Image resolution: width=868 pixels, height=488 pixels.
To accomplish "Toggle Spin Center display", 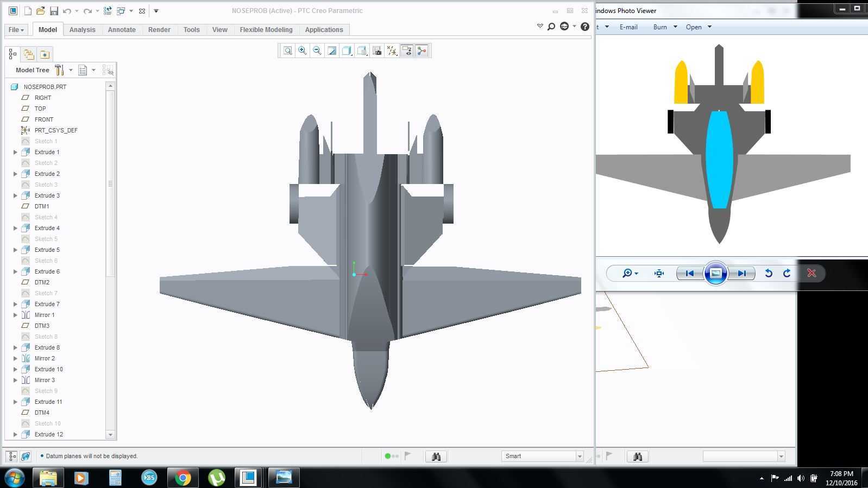I will point(422,50).
